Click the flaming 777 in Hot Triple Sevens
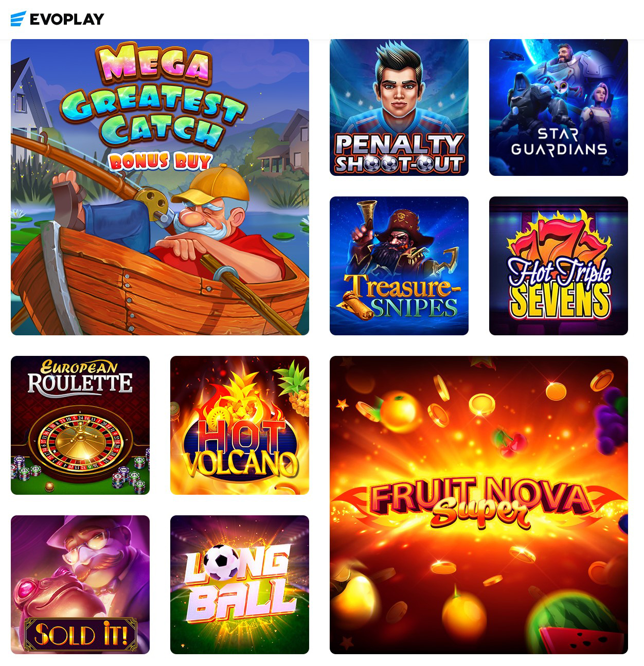 pyautogui.click(x=559, y=237)
